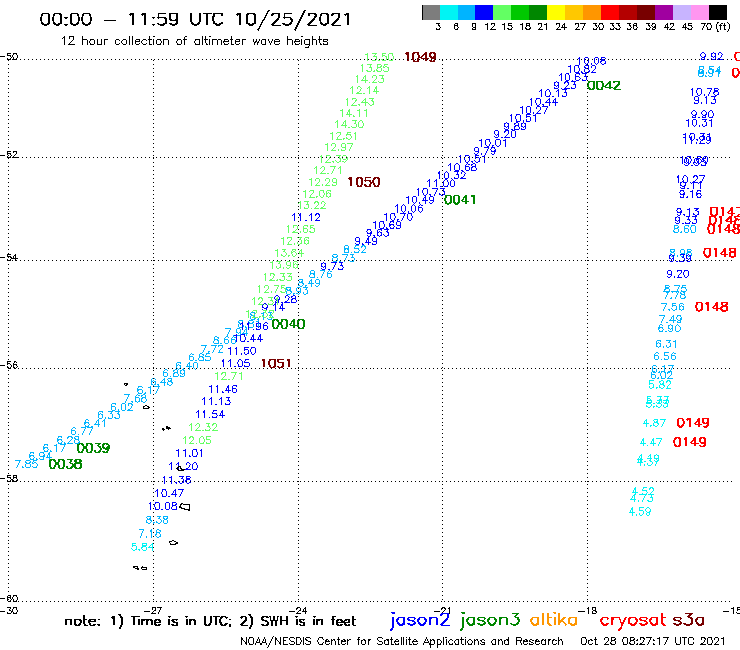Click the wave height value 14.23
The height and width of the screenshot is (650, 740).
tap(370, 79)
